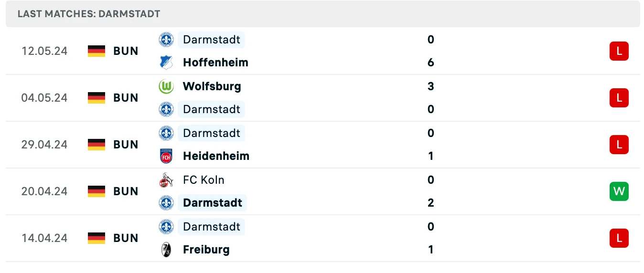This screenshot has width=644, height=273.
Task: Click Darmstadt crest in the 12.05.24 match
Action: (166, 40)
